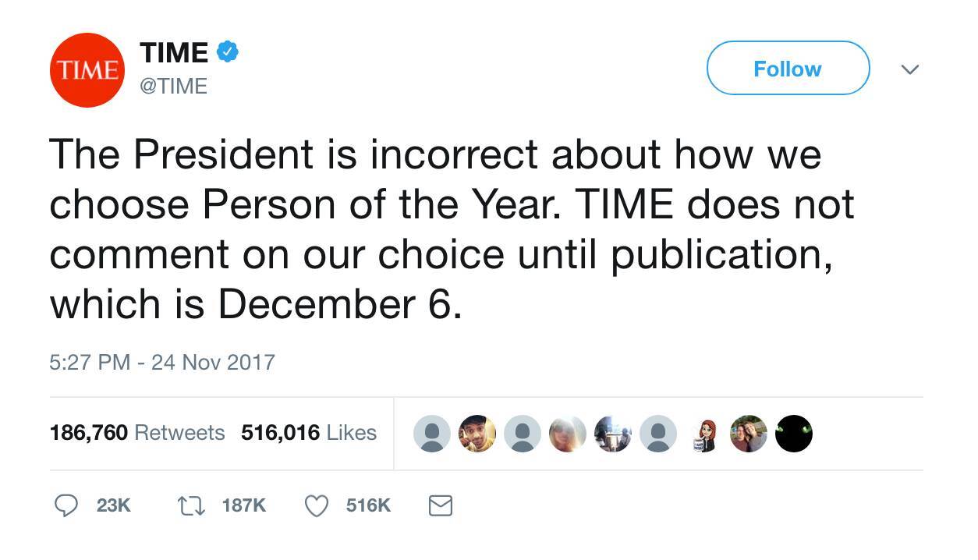
Task: Click the @TIME handle
Action: click(x=173, y=86)
